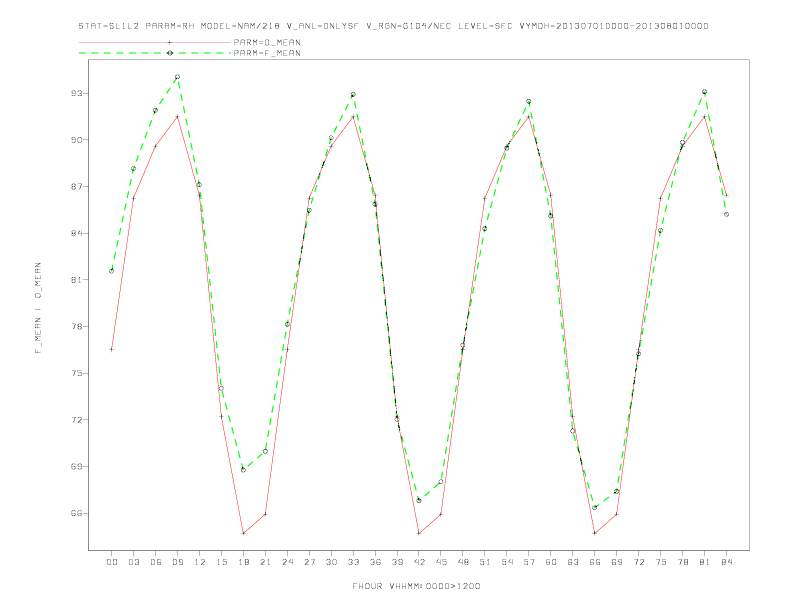This screenshot has width=792, height=612.
Task: Click x-axis hour label 33
Action: tap(353, 562)
